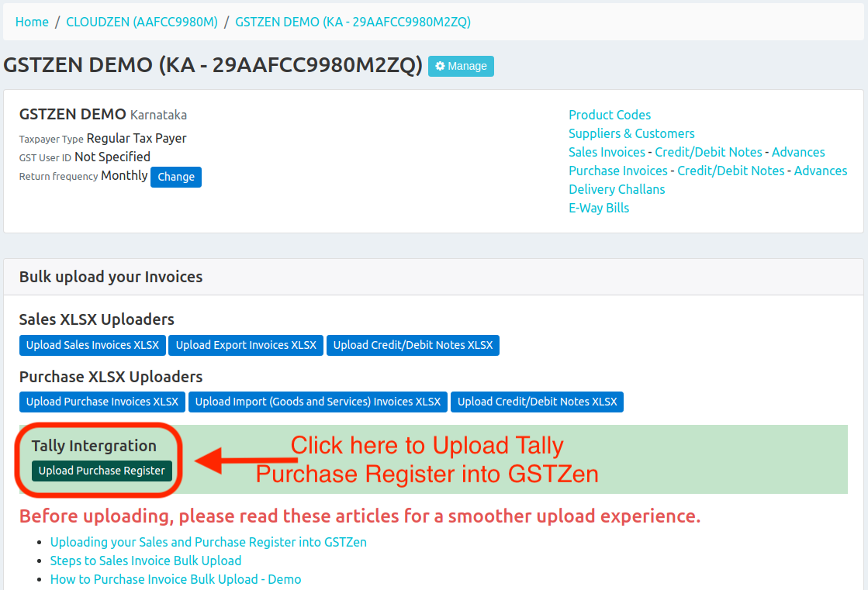This screenshot has width=868, height=590.
Task: Open Credit/Debit Notes beside Sales Invoices
Action: click(708, 152)
